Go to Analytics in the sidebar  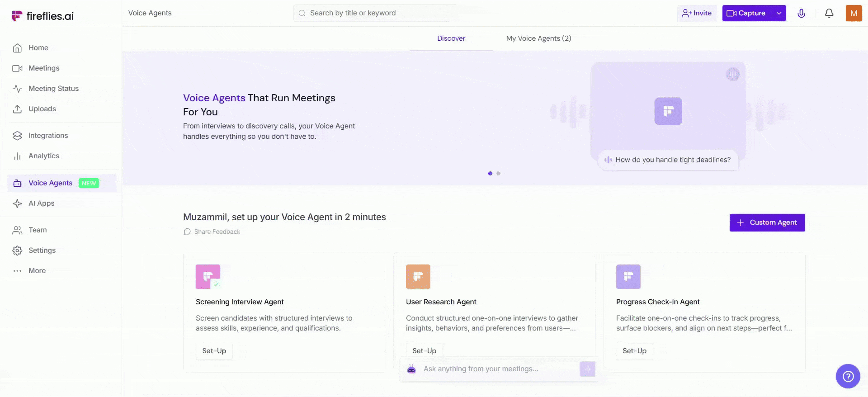[44, 156]
